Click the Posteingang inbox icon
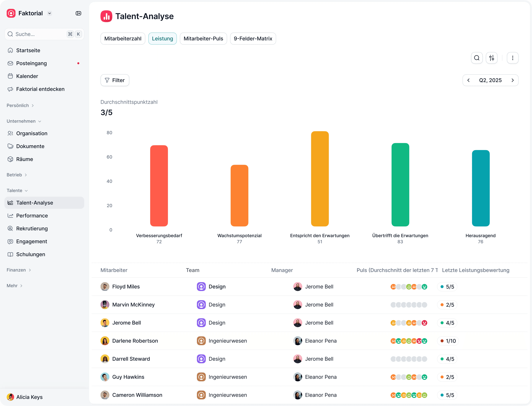Screen dimensions: 532x406 click(10, 63)
